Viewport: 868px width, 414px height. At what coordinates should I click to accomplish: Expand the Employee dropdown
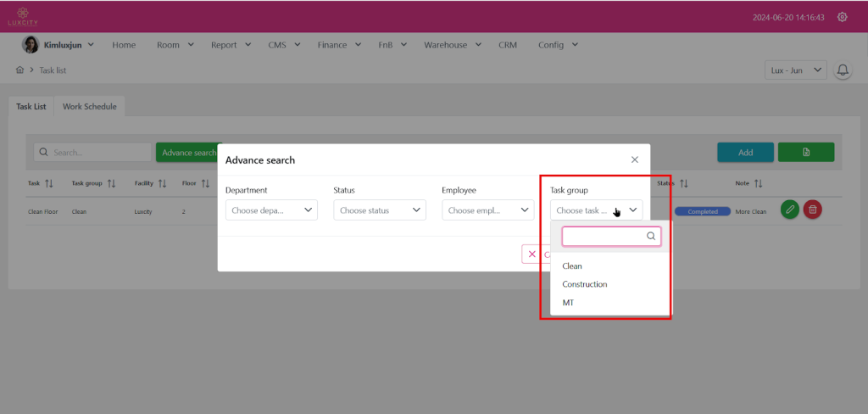[x=487, y=210]
